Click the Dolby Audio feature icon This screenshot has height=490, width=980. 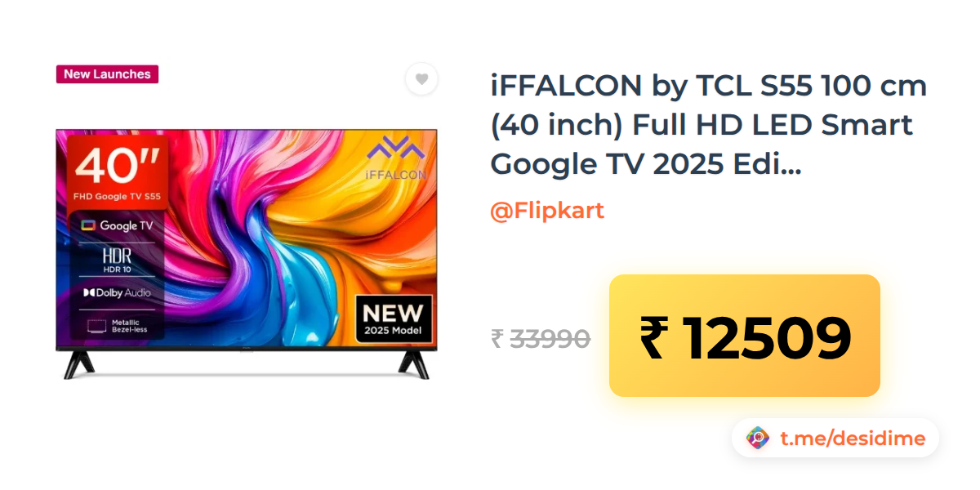pyautogui.click(x=118, y=292)
